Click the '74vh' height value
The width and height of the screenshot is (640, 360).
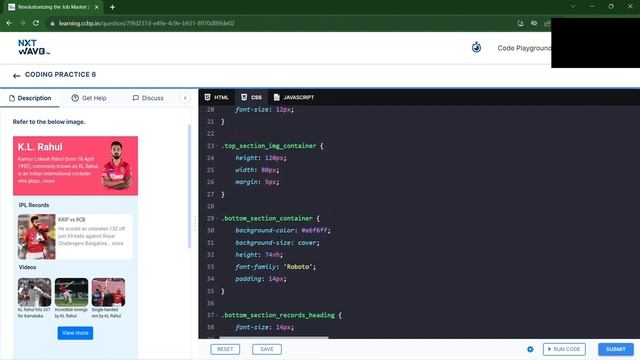pos(272,255)
